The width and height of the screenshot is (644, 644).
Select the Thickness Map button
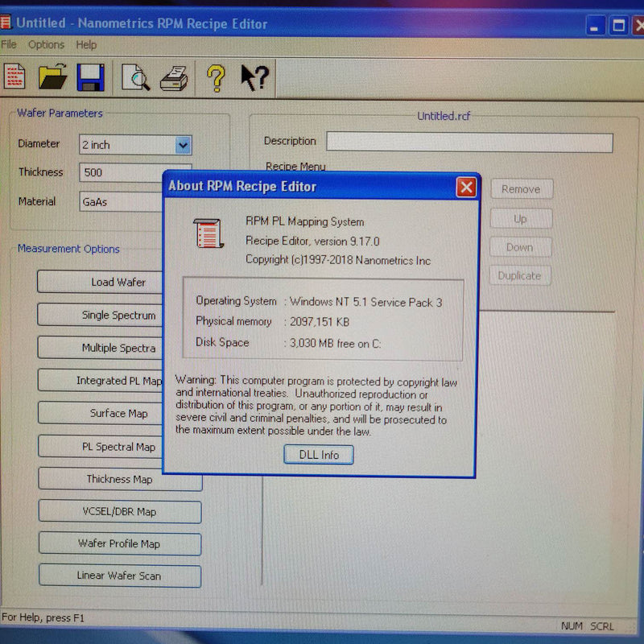[119, 479]
